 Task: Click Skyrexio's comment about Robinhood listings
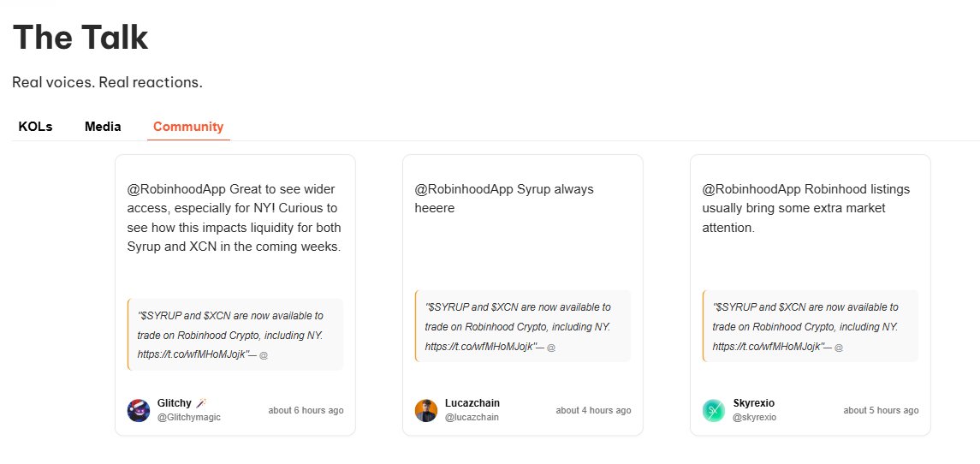click(806, 208)
